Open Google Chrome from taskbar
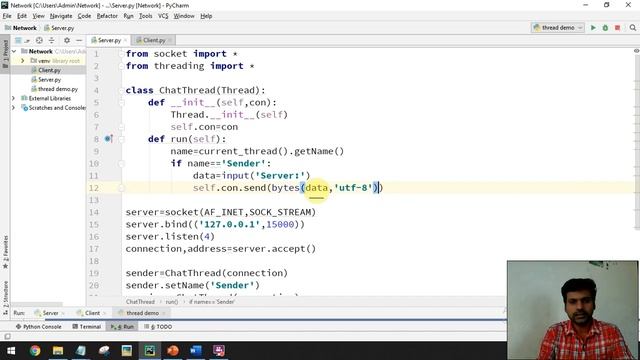The image size is (640, 360). (35, 351)
